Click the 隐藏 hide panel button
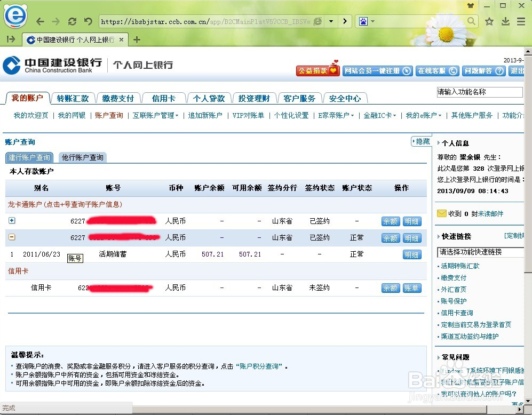 coord(420,141)
